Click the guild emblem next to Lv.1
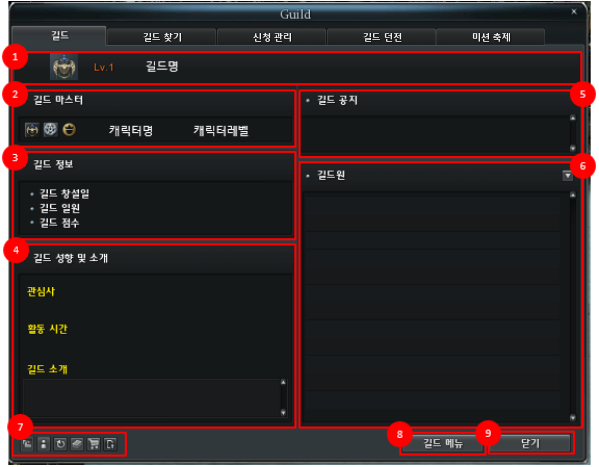The height and width of the screenshot is (467, 599). pos(64,67)
